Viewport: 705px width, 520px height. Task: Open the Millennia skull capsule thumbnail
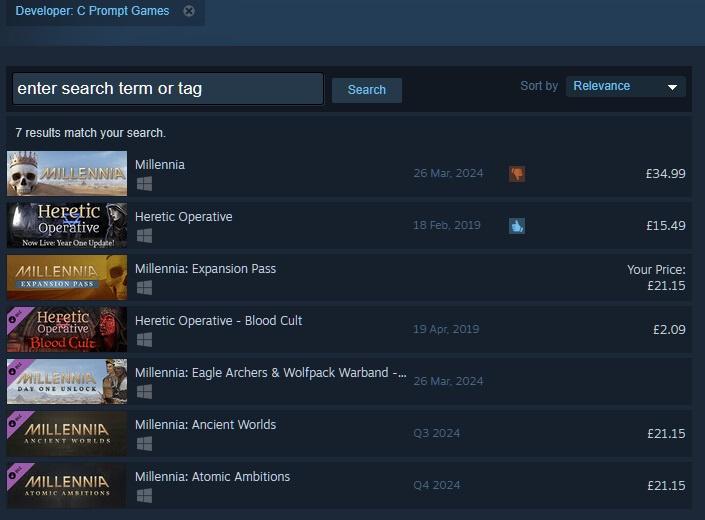[x=67, y=174]
